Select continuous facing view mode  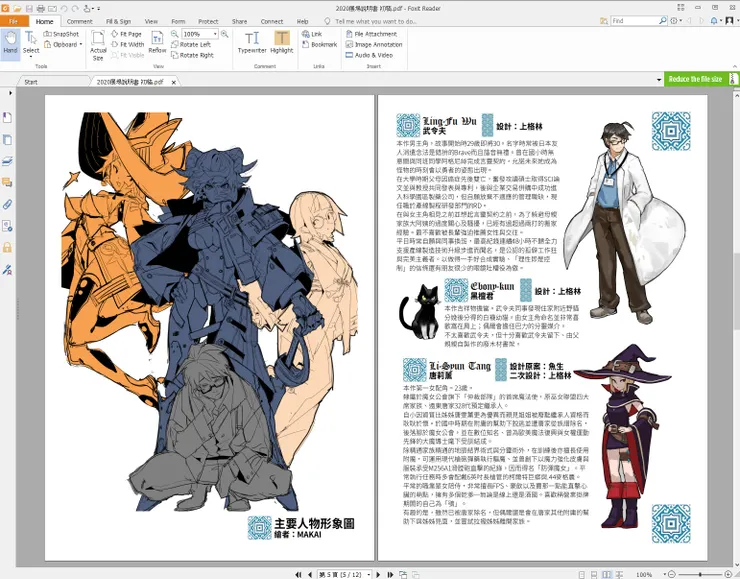click(620, 574)
